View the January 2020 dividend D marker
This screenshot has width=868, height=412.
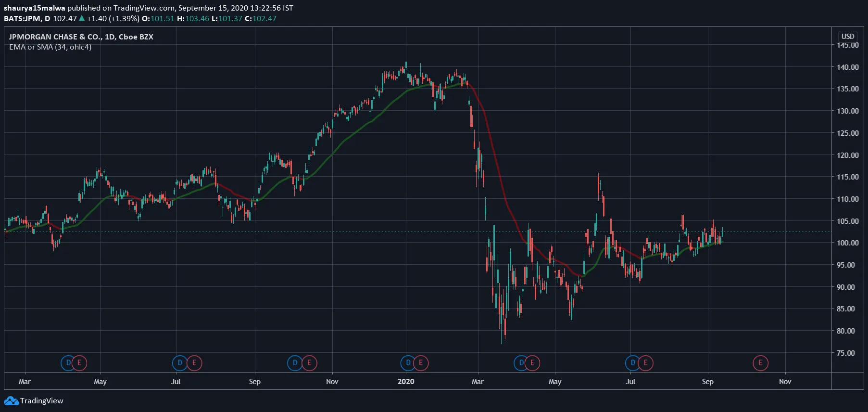408,363
